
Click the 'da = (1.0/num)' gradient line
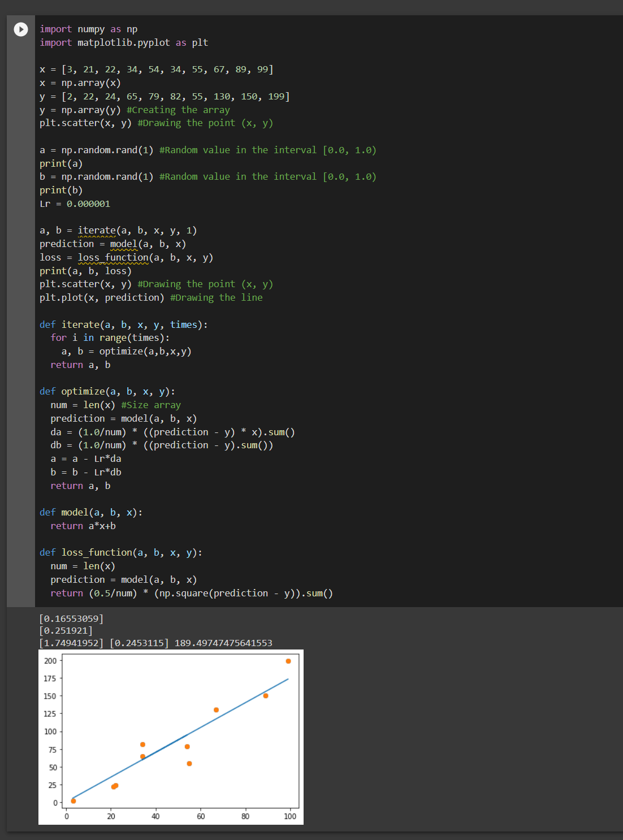pos(172,432)
